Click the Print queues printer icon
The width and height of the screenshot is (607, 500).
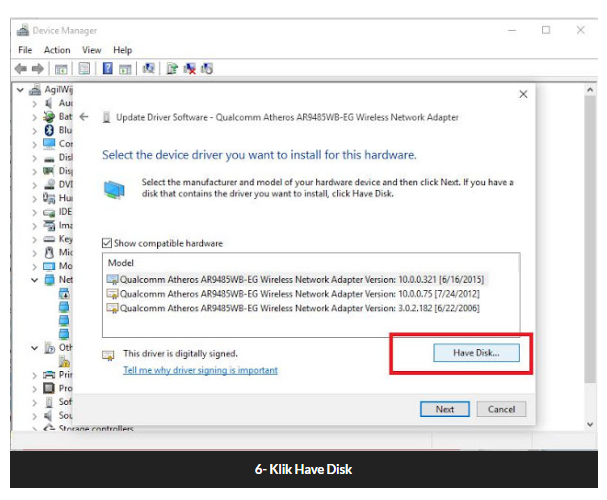coord(49,374)
